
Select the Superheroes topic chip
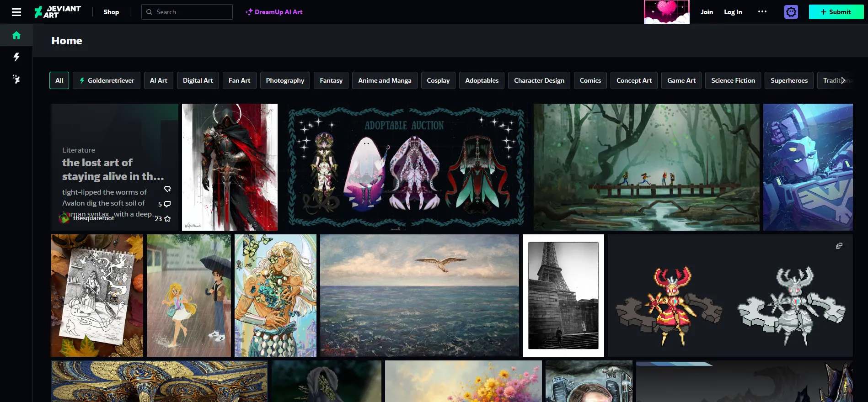coord(789,80)
